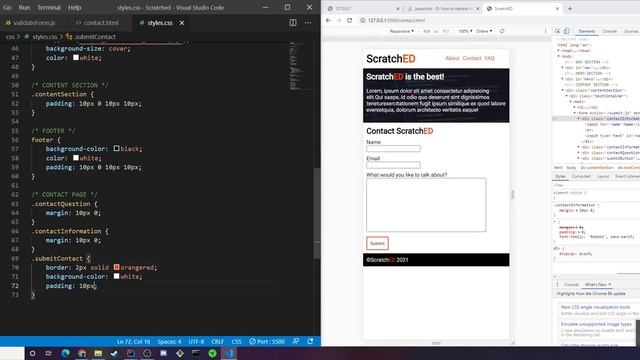Open the feedback icon in VS Code status bar

pyautogui.click(x=296, y=341)
